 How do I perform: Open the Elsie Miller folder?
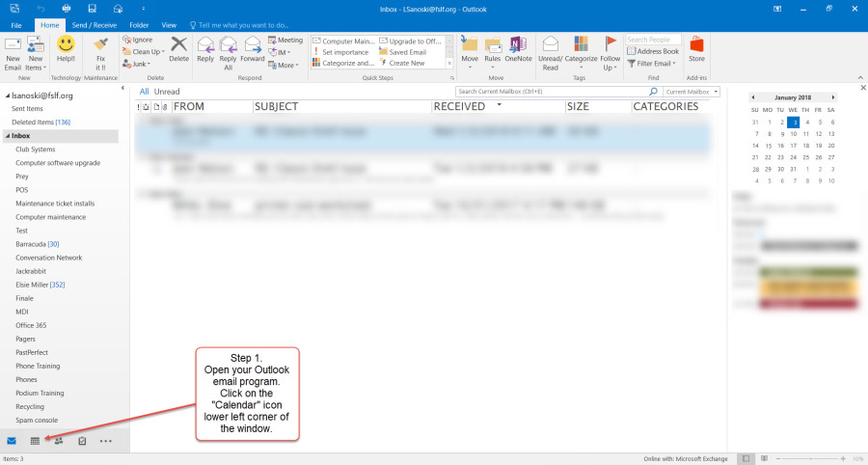tap(40, 285)
